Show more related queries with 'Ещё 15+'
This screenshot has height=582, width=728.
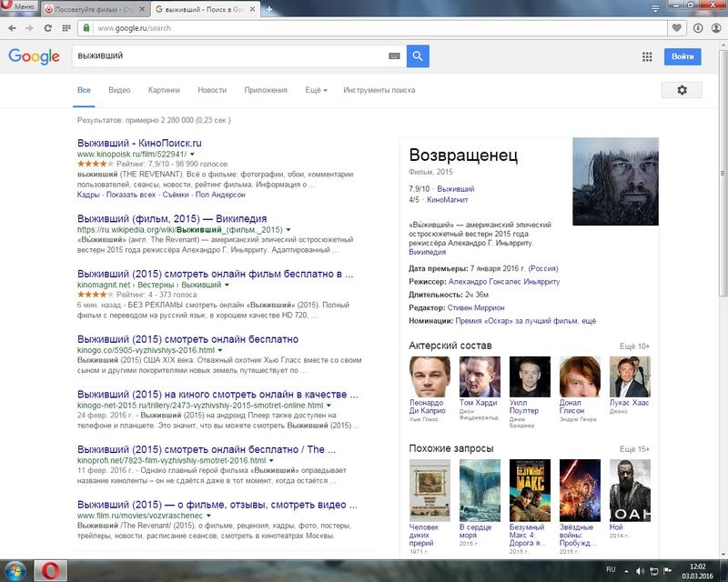pyautogui.click(x=634, y=449)
